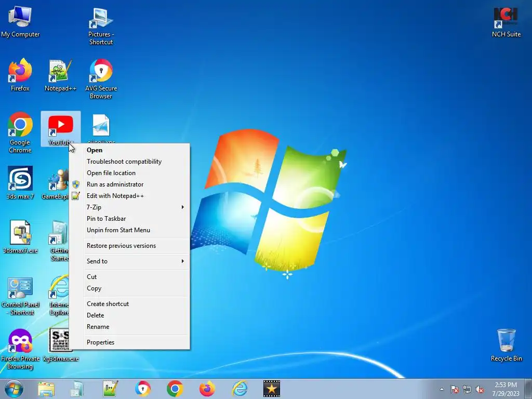Select the YouTube desktop shortcut
This screenshot has width=532, height=399.
click(60, 129)
